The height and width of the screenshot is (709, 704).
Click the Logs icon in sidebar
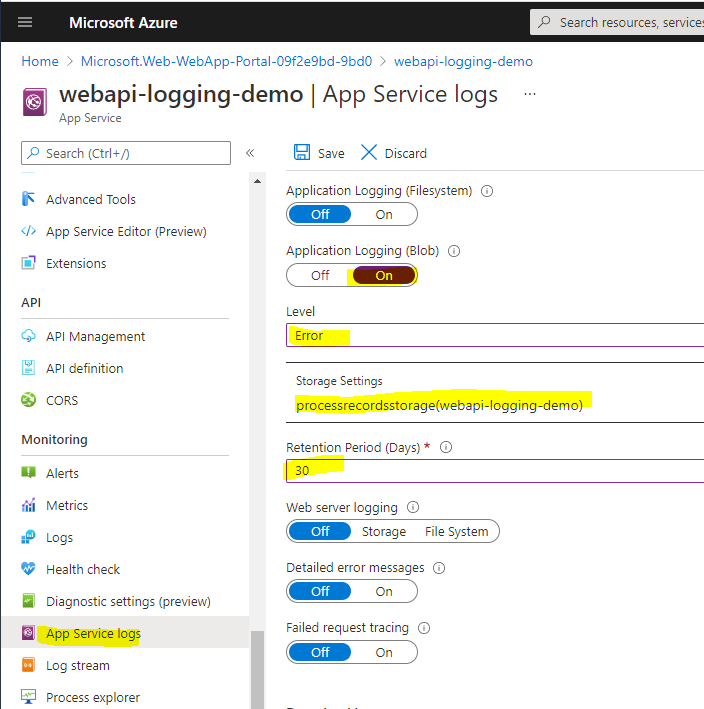[28, 537]
